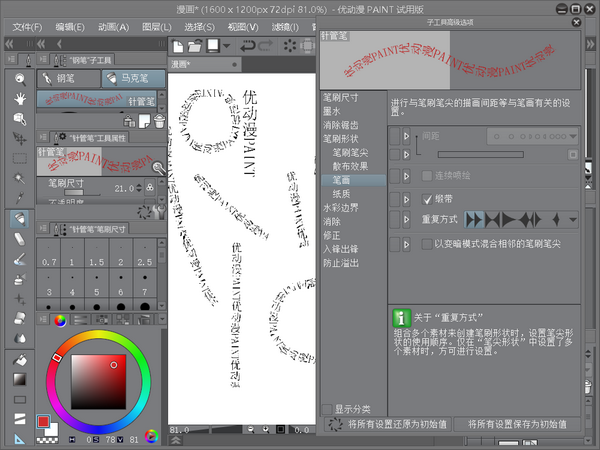Open the 笔刷笔尖 settings category
This screenshot has width=600, height=450.
pos(350,153)
